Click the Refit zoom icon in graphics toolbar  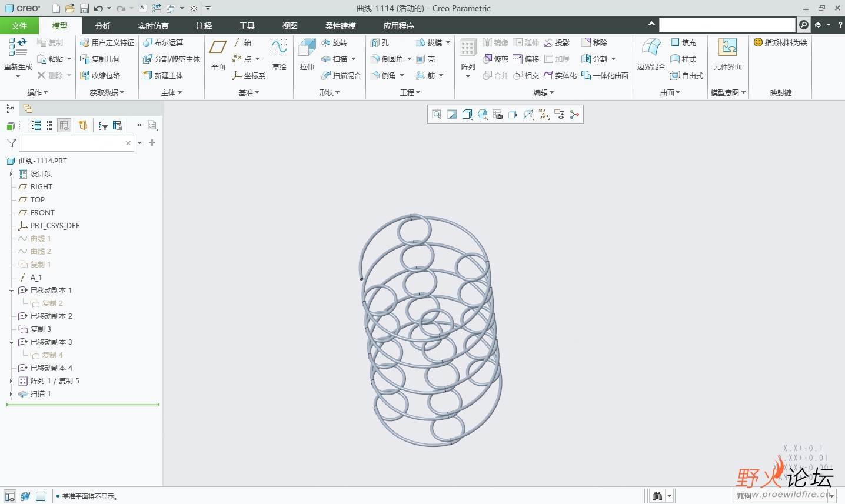click(437, 115)
